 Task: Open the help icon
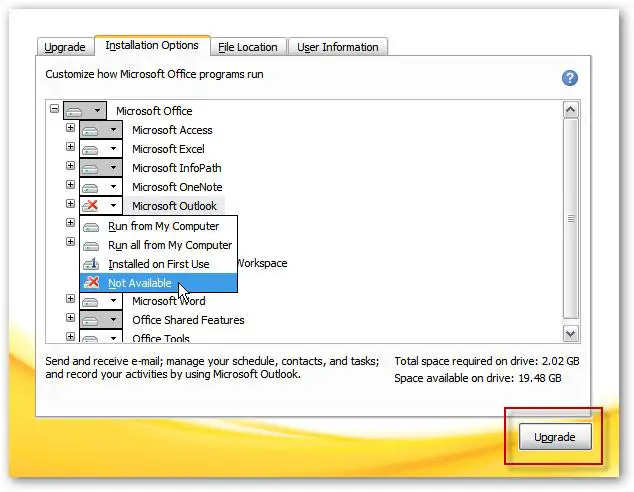click(x=570, y=78)
